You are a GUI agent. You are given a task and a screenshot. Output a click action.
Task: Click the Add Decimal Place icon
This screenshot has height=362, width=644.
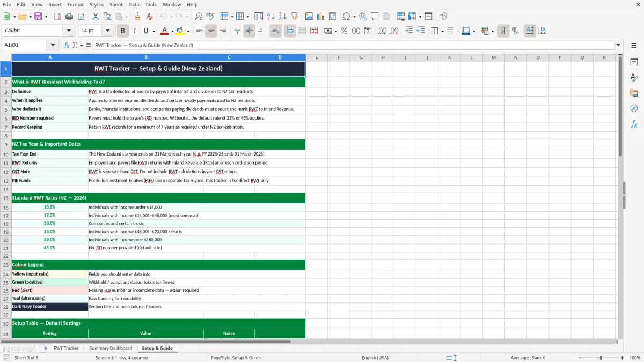coord(382,31)
